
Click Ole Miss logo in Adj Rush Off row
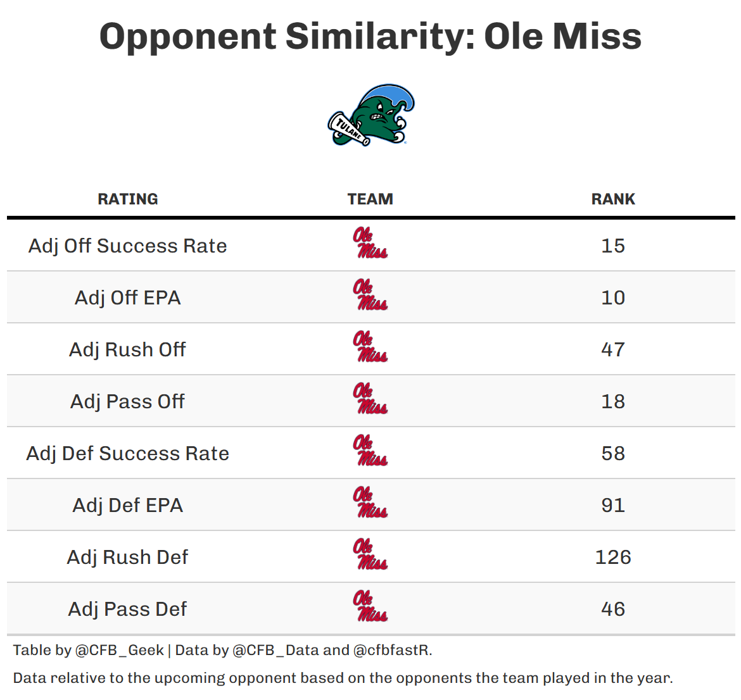(370, 347)
